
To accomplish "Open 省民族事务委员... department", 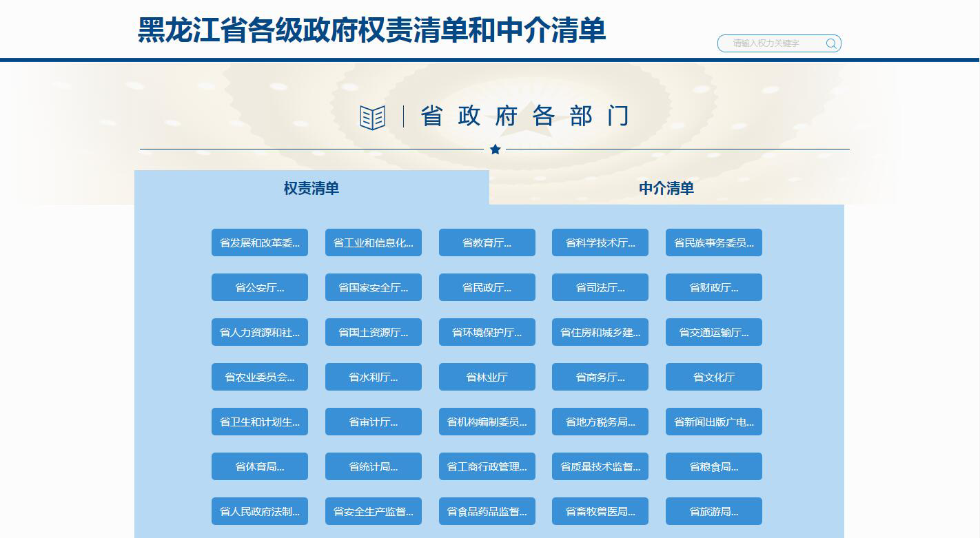I will coord(714,242).
